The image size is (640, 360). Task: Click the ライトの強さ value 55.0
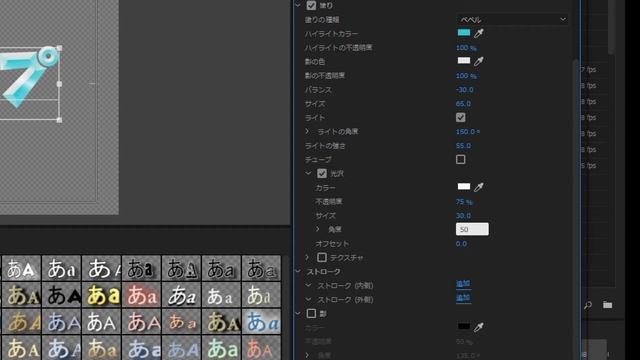463,146
